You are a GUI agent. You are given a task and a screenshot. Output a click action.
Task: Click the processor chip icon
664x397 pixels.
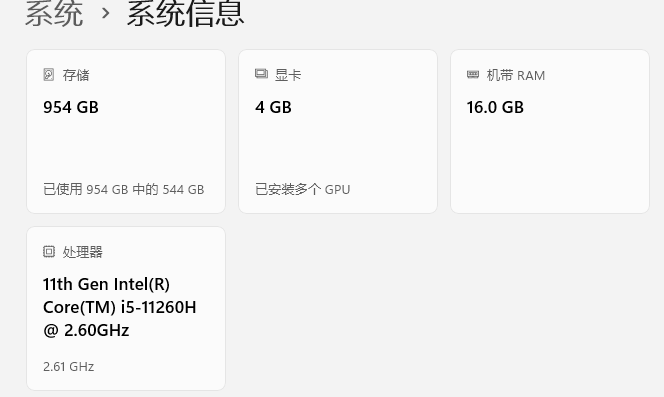49,252
